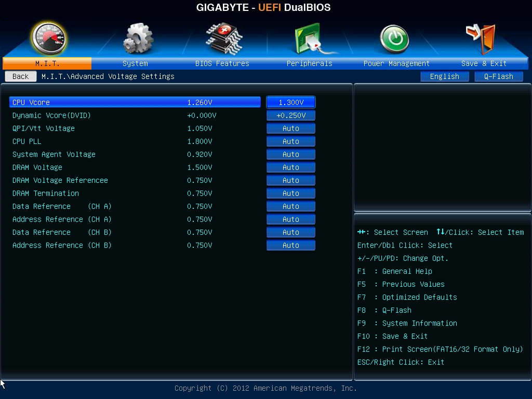The width and height of the screenshot is (532, 399).
Task: Click the American Megatrends copyright text
Action: [x=265, y=388]
